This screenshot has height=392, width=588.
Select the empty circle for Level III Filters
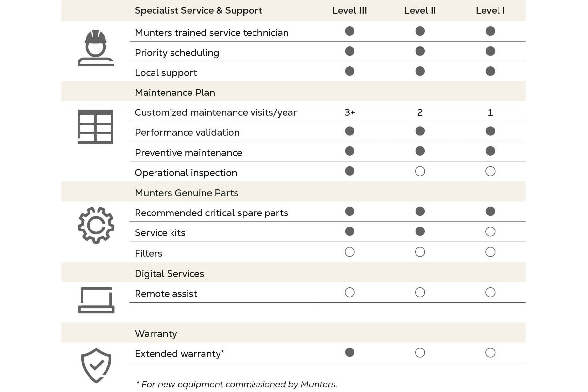tap(350, 252)
